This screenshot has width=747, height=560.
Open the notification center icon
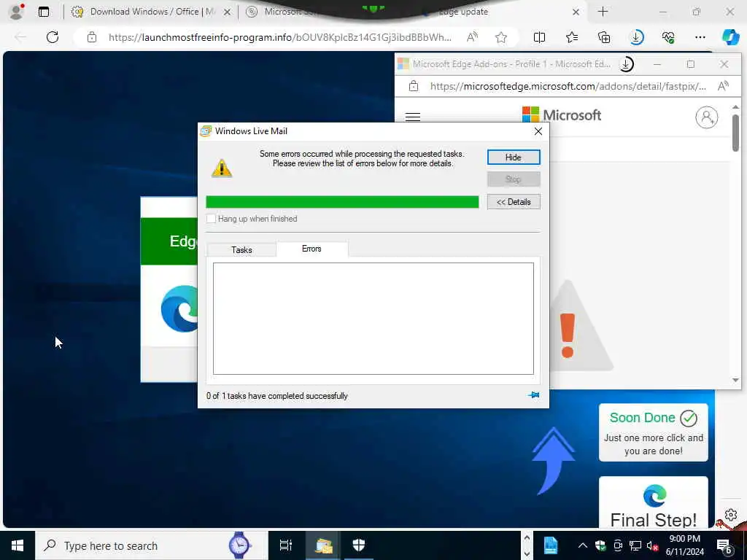click(724, 547)
